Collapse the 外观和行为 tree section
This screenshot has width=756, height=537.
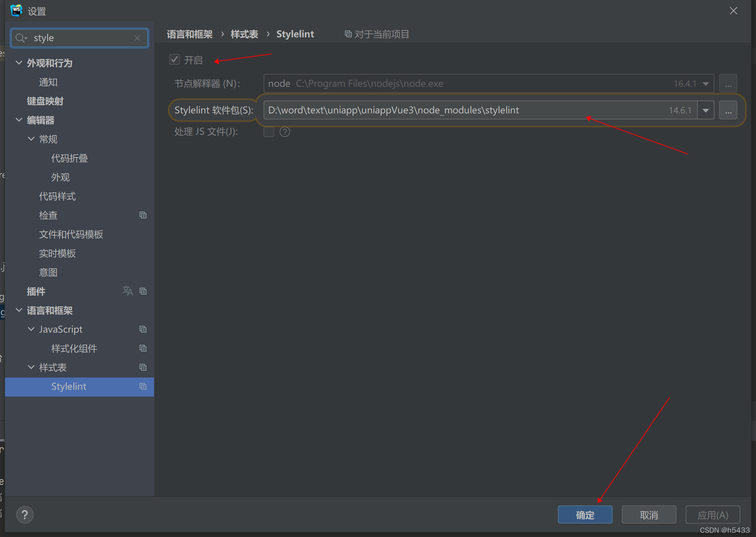pos(19,63)
